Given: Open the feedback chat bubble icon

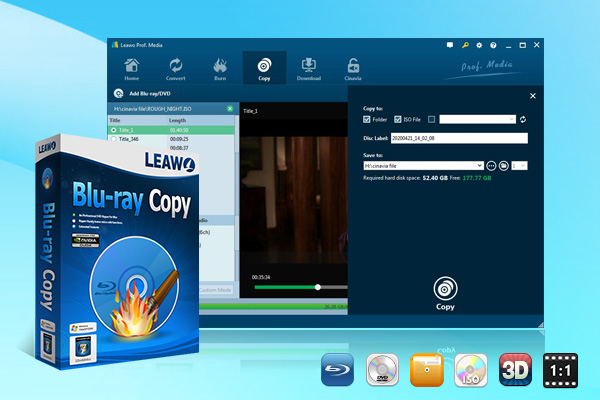Looking at the screenshot, I should [x=450, y=45].
